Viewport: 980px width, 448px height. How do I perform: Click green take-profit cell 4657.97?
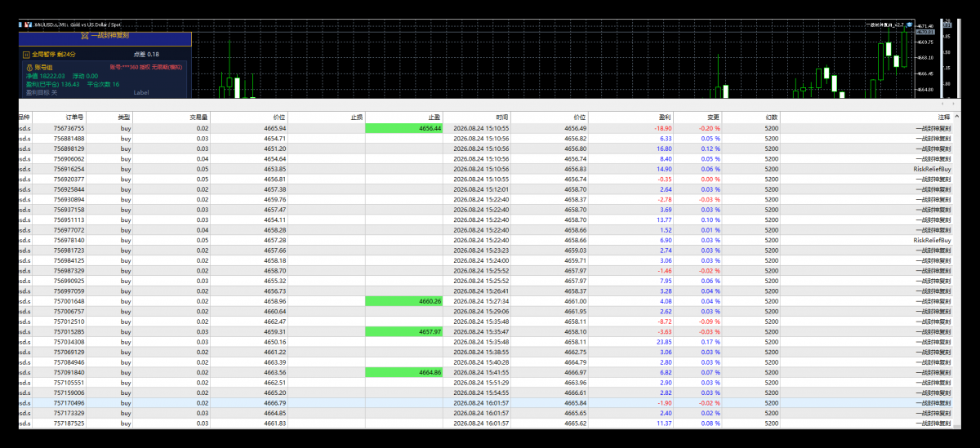[x=404, y=332]
